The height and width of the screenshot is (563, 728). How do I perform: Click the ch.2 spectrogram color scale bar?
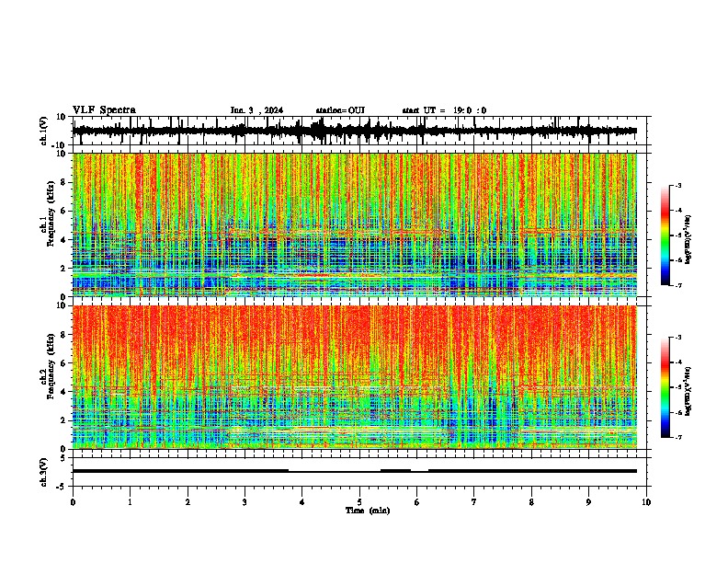tap(665, 387)
